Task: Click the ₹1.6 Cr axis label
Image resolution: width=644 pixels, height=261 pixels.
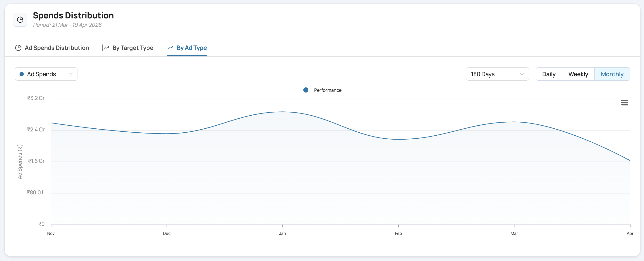Action: pyautogui.click(x=36, y=161)
